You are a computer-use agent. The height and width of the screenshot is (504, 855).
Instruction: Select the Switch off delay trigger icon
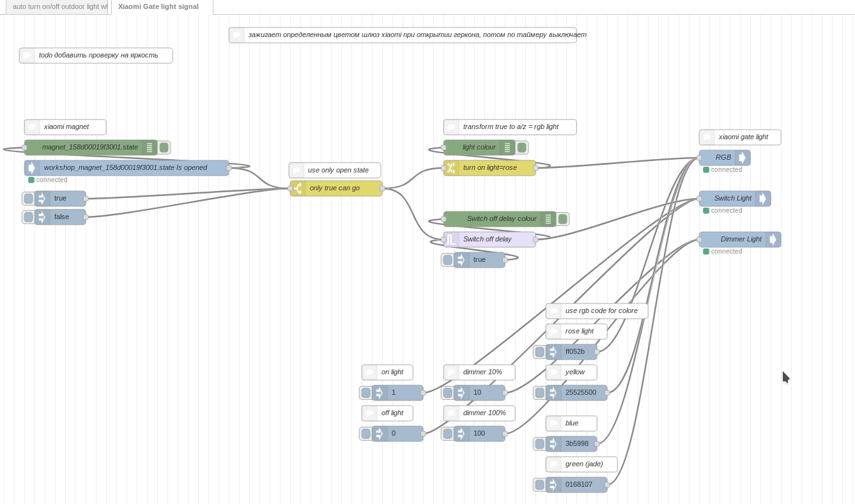451,240
